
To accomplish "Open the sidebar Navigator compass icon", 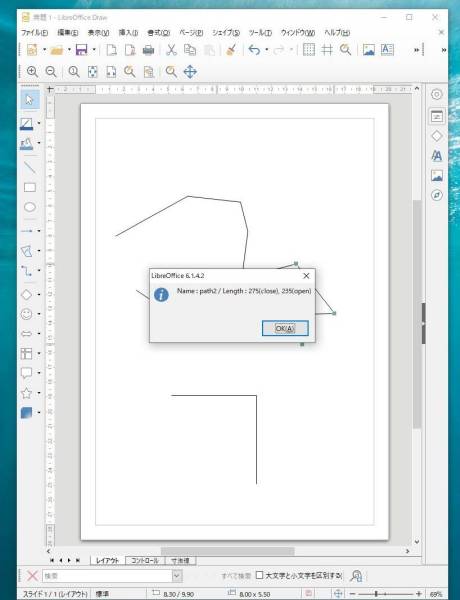I will [437, 196].
